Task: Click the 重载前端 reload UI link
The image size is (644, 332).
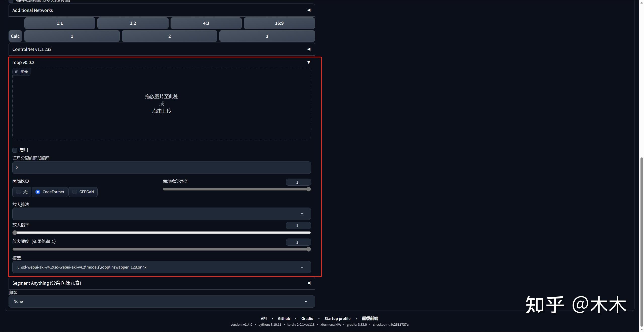Action: click(370, 318)
